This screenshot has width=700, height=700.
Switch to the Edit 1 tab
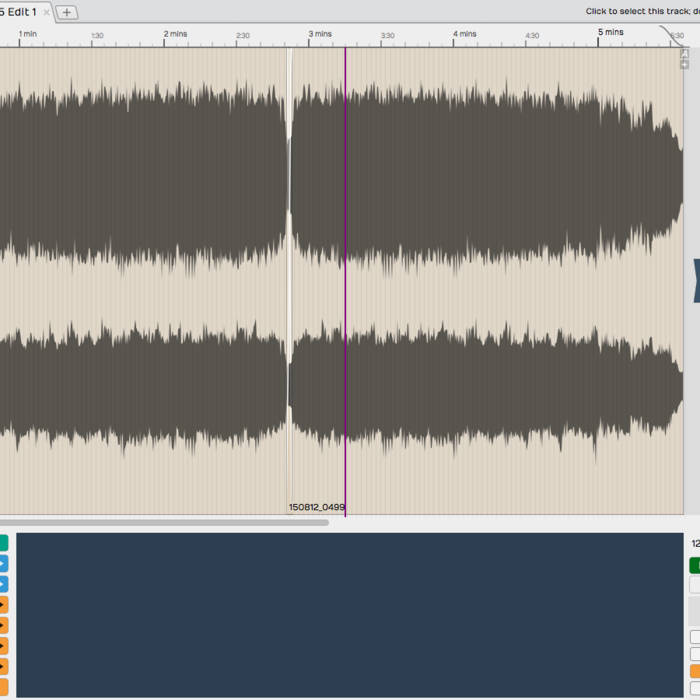(20, 12)
